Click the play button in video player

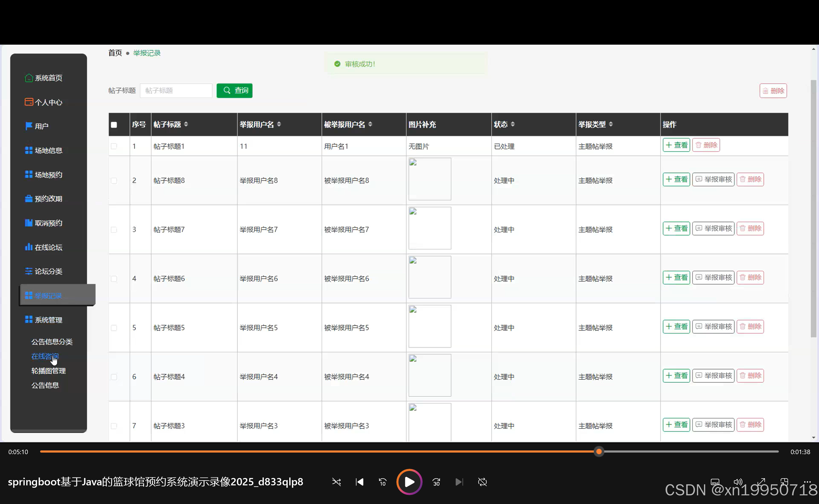click(x=409, y=482)
